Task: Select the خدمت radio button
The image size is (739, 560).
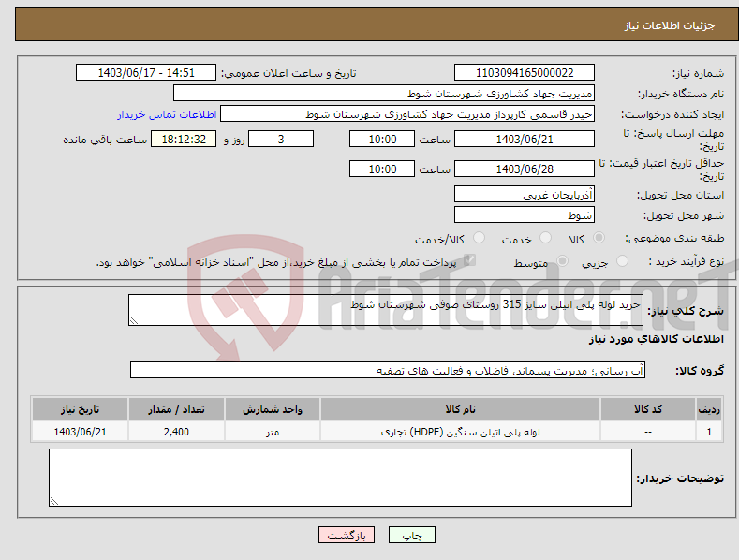Action: coord(545,238)
